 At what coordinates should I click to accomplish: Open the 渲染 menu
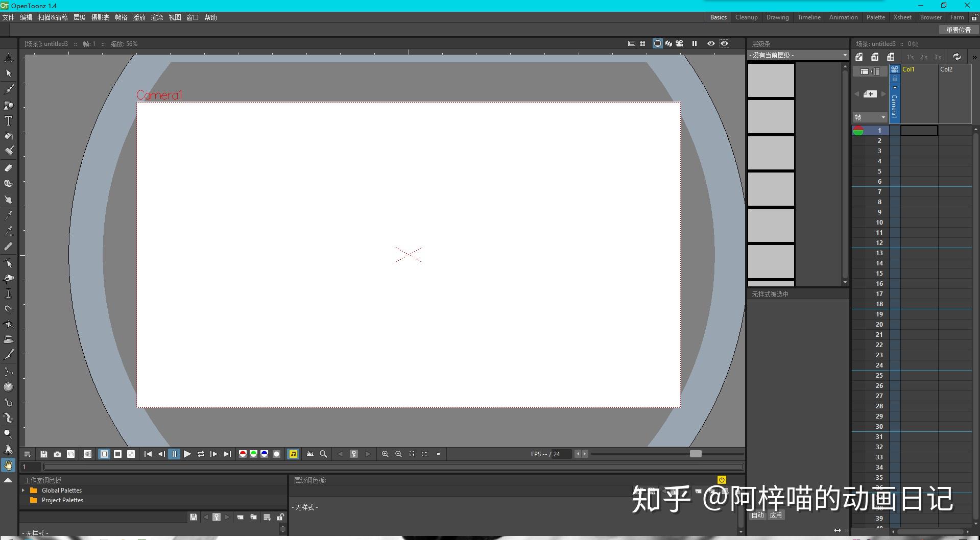pyautogui.click(x=157, y=17)
